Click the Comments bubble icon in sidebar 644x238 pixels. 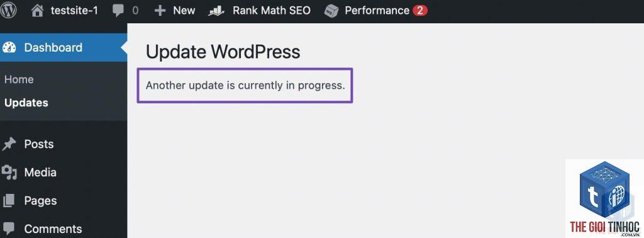[x=9, y=228]
